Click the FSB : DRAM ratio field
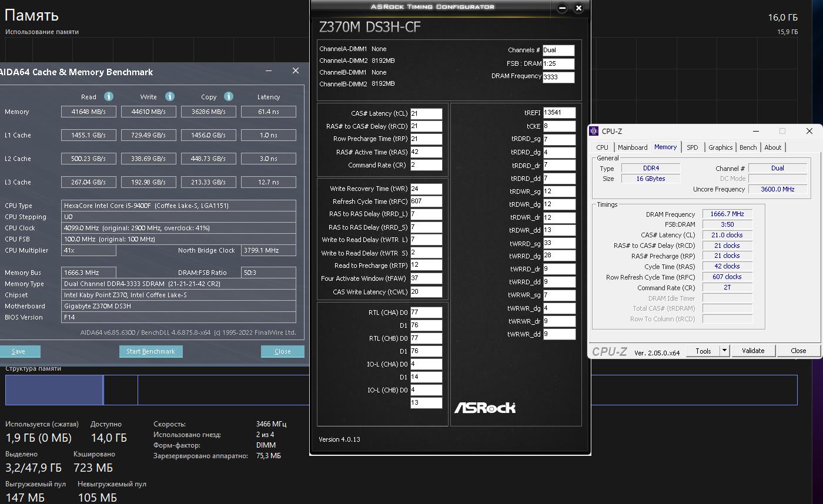This screenshot has width=823, height=504. click(x=558, y=63)
